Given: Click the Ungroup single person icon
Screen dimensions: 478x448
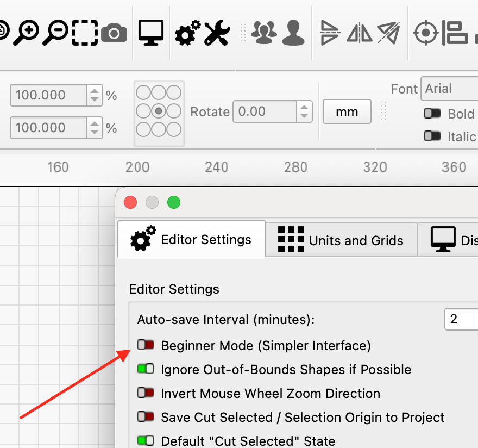Looking at the screenshot, I should (293, 33).
